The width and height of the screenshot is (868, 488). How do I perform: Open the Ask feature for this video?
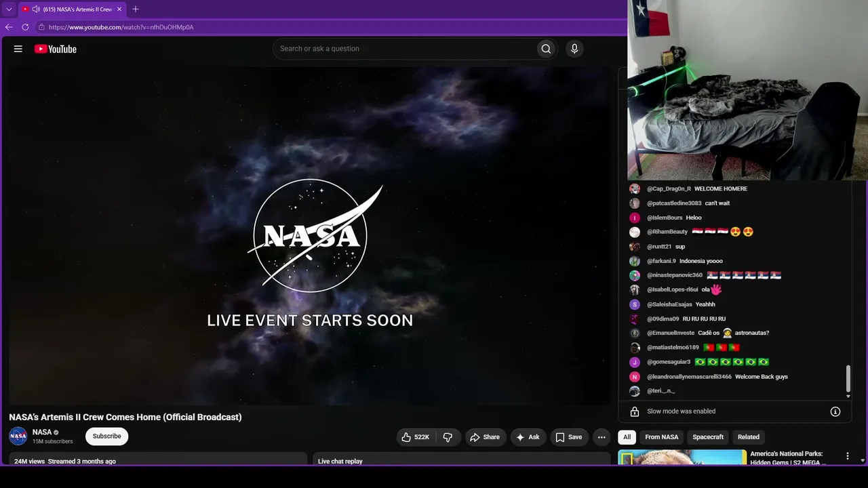click(528, 437)
